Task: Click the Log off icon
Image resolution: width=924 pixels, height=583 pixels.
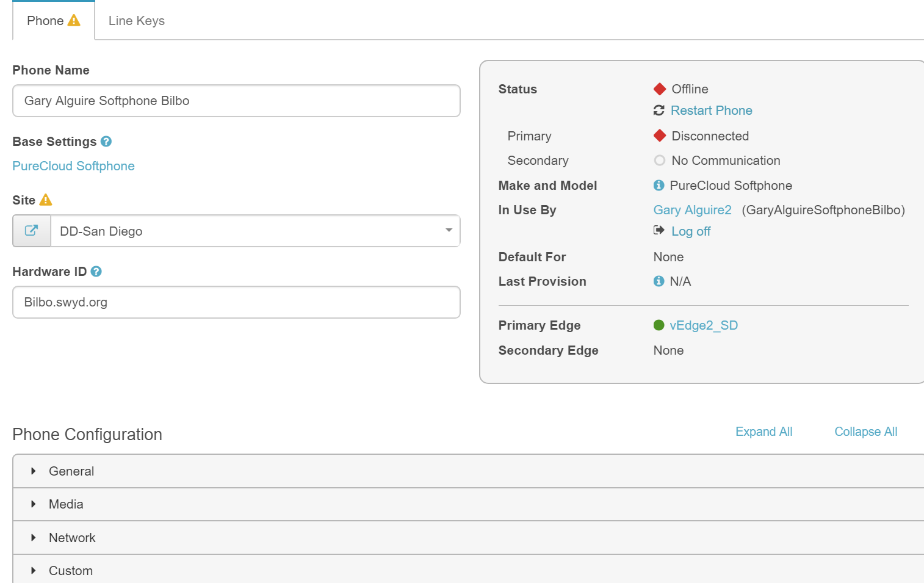Action: (x=659, y=231)
